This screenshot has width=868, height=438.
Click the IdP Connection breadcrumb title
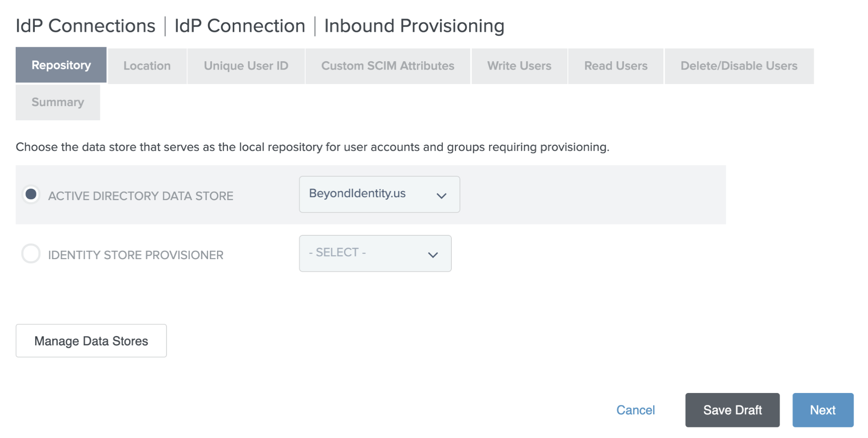click(240, 26)
